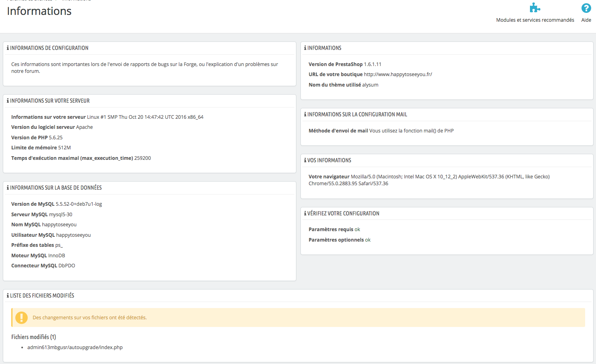Click modified file admin613mbgusr/autoupgrade/index.php

pos(75,347)
